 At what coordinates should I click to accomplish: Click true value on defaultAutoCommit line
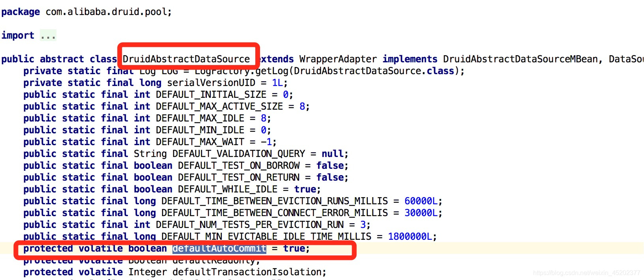[x=294, y=248]
